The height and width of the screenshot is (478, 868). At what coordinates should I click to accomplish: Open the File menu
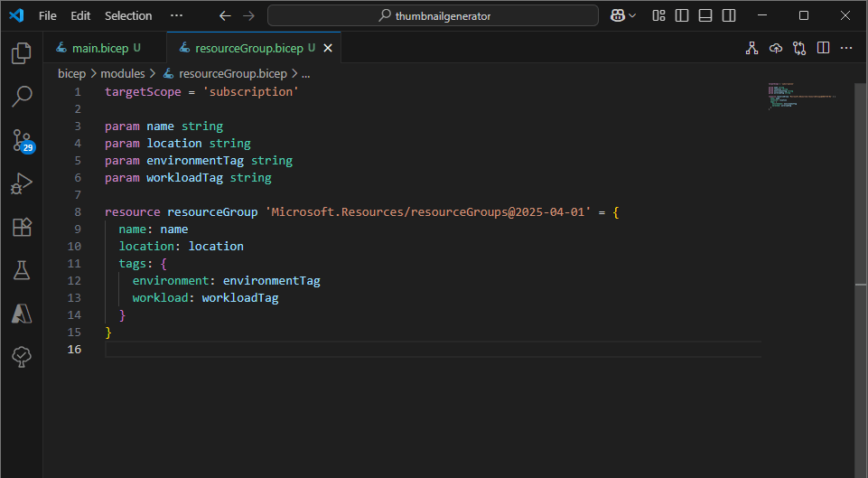coord(47,15)
